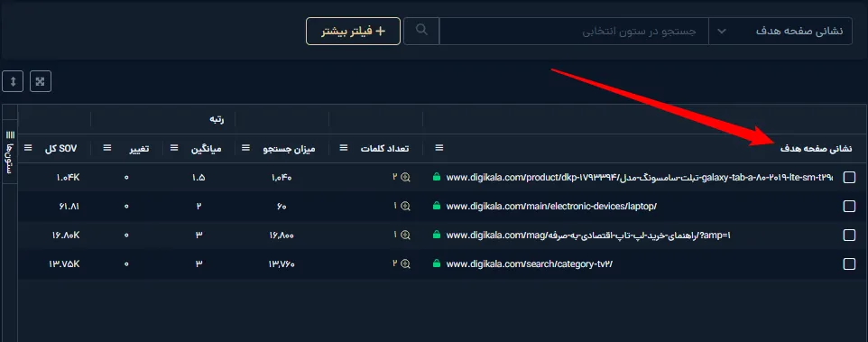This screenshot has width=868, height=342.
Task: Click the vertical resize arrows icon
Action: tap(13, 81)
